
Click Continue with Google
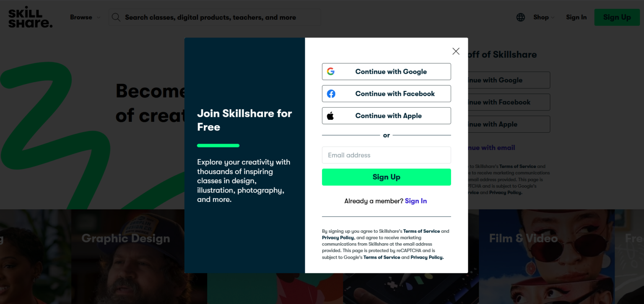click(386, 71)
